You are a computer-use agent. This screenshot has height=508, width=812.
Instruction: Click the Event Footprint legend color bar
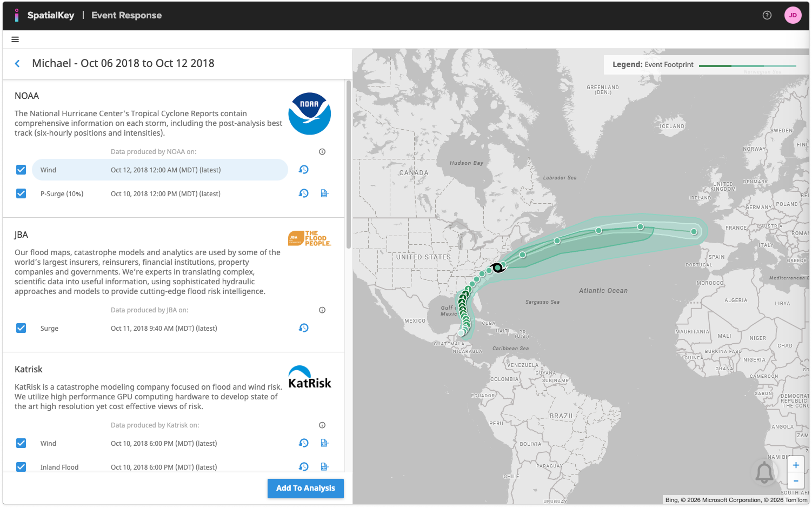tap(747, 65)
